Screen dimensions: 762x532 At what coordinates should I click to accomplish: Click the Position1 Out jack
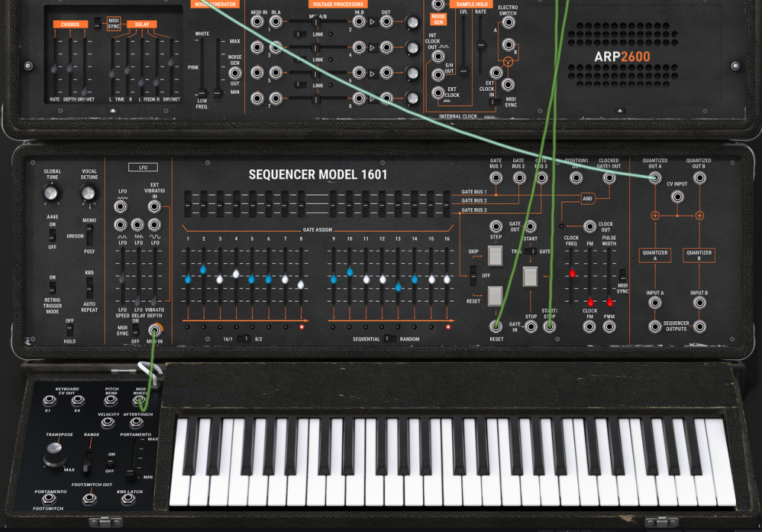pyautogui.click(x=577, y=178)
